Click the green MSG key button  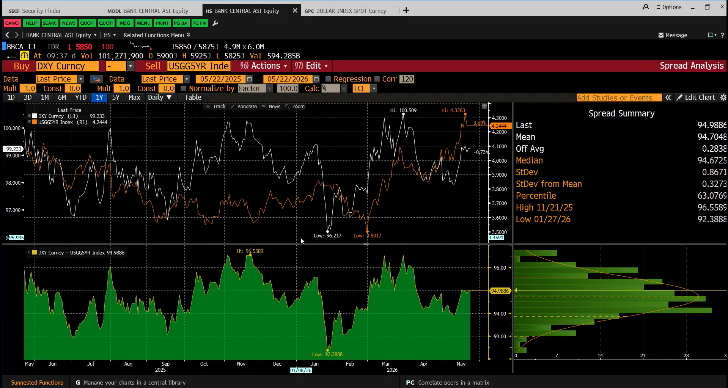125,22
